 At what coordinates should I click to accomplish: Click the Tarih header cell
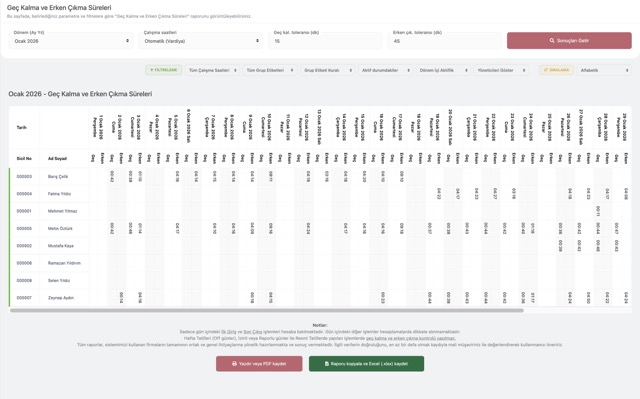(21, 127)
